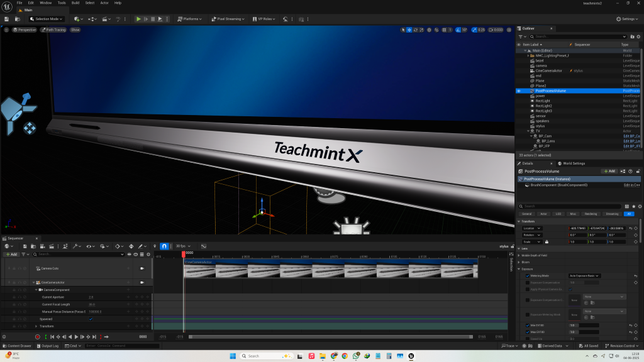Open the cinematics clapperboard menu in main toolbar
The height and width of the screenshot is (362, 644).
(x=106, y=19)
